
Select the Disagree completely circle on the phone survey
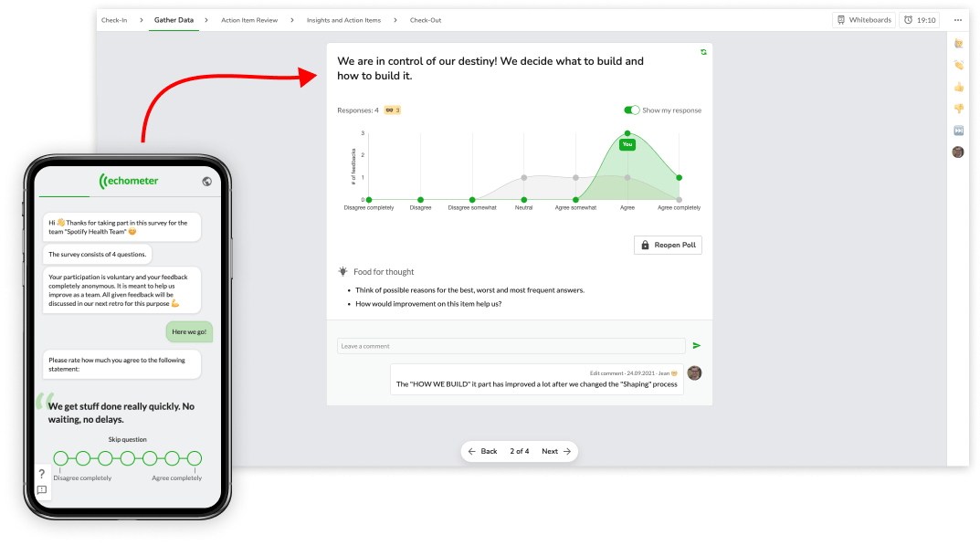pos(60,458)
